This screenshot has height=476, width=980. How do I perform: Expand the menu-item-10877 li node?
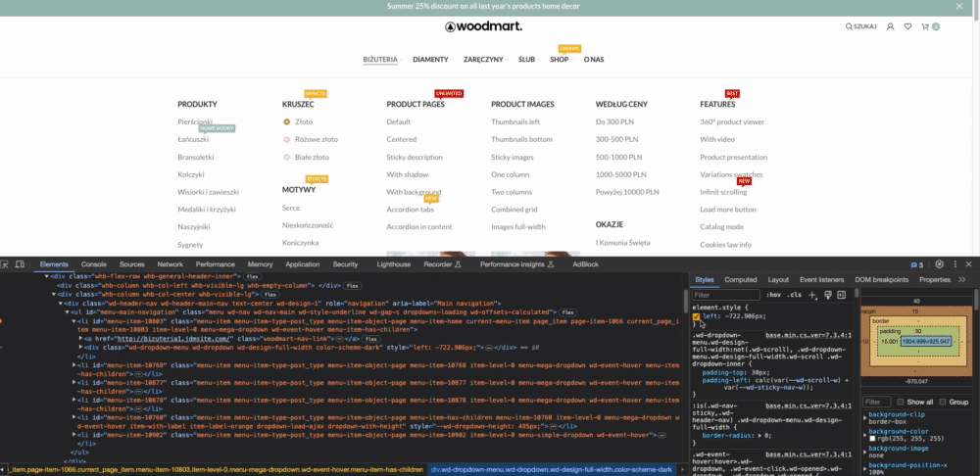(x=75, y=382)
